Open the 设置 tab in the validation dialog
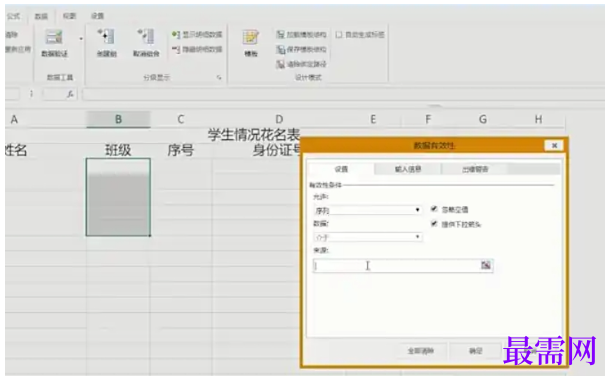The image size is (615, 382). point(341,169)
